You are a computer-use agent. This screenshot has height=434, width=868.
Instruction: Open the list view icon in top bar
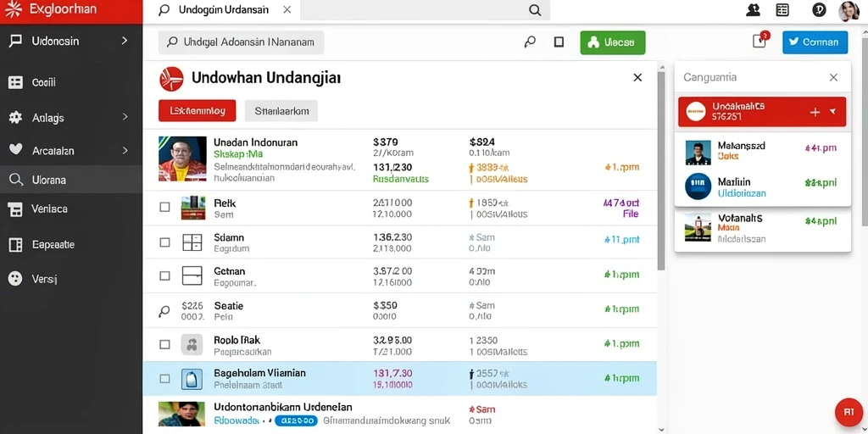tap(782, 10)
